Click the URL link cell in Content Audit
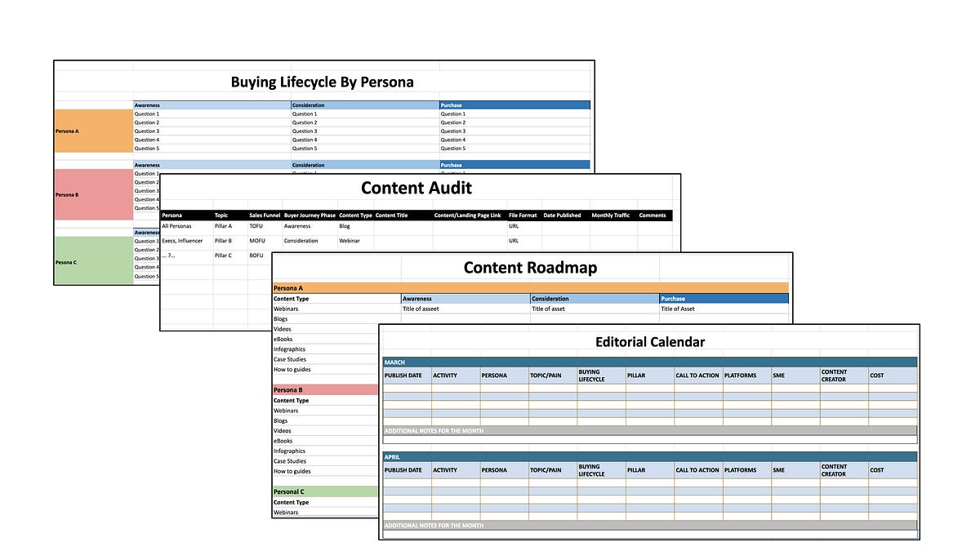Image resolution: width=980 pixels, height=551 pixels. pos(513,226)
